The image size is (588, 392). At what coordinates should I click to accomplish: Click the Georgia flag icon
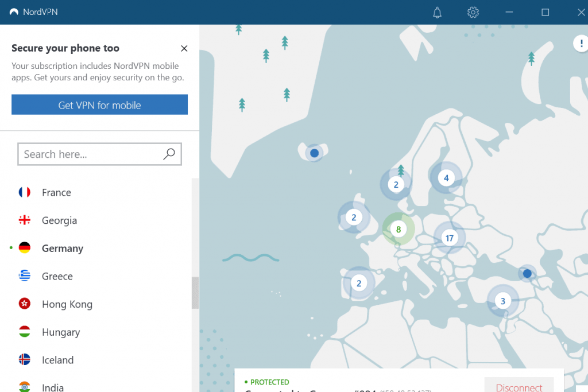tap(24, 220)
